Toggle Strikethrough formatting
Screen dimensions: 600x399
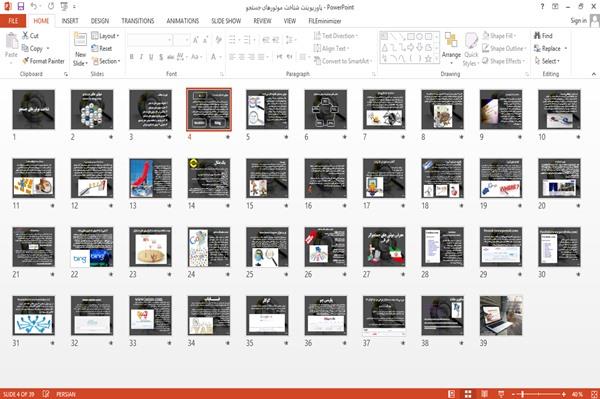point(170,57)
